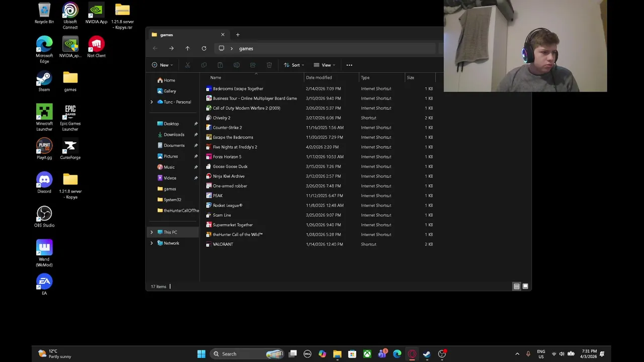Open Wand (WeMod) desktop icon
The width and height of the screenshot is (644, 362).
(44, 253)
